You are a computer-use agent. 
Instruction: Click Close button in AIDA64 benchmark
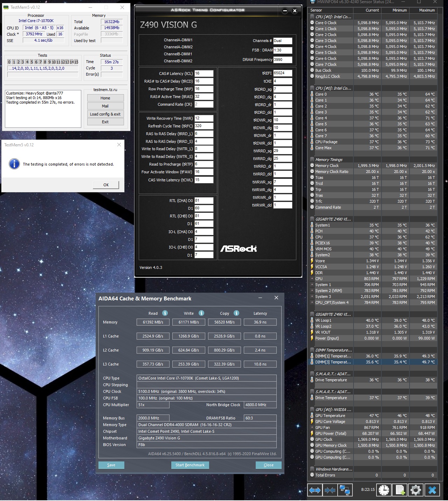coord(269,465)
